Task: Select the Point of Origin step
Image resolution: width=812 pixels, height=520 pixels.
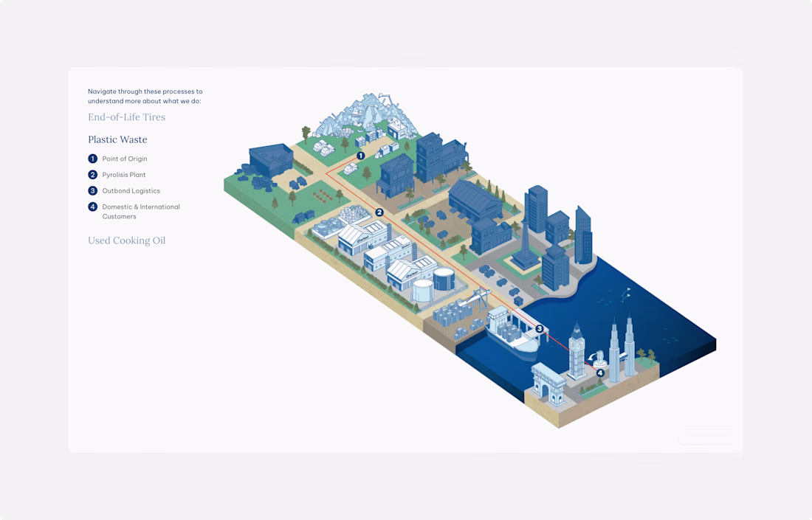Action: pos(124,159)
